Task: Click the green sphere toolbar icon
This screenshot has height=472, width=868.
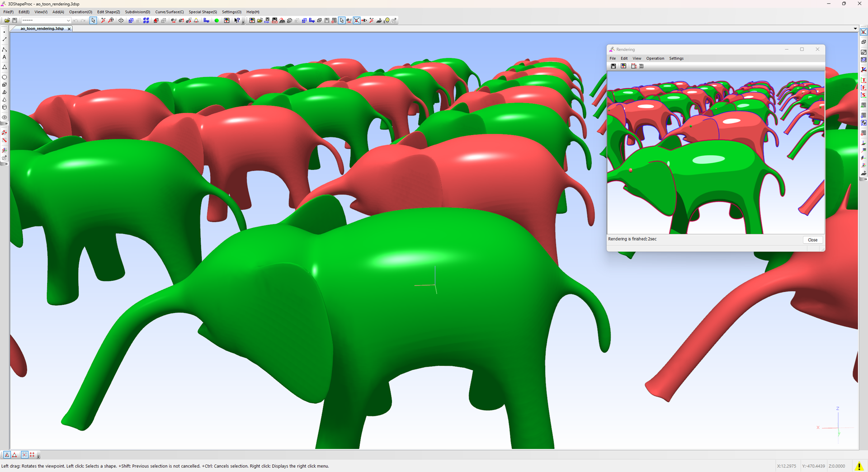Action: (x=217, y=20)
